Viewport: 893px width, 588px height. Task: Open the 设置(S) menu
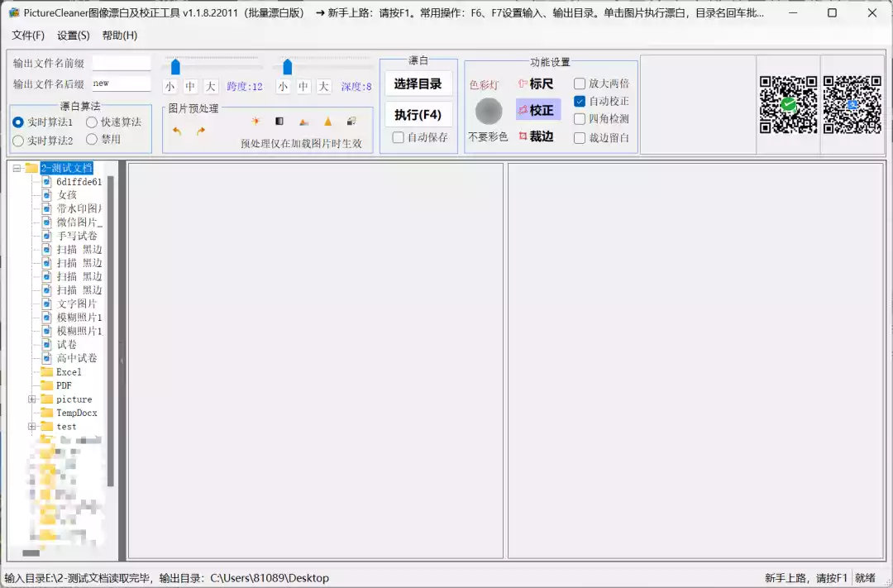[74, 36]
